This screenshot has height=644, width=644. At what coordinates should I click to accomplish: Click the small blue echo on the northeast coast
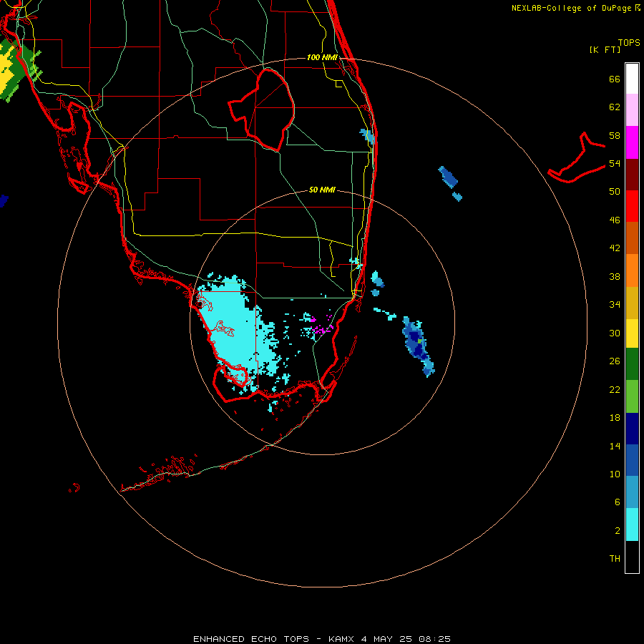368,136
